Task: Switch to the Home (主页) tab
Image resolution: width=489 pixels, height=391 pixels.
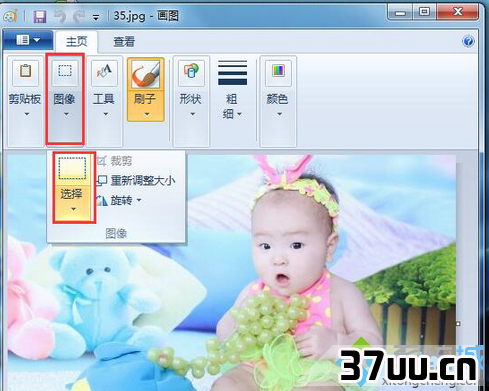Action: 76,42
